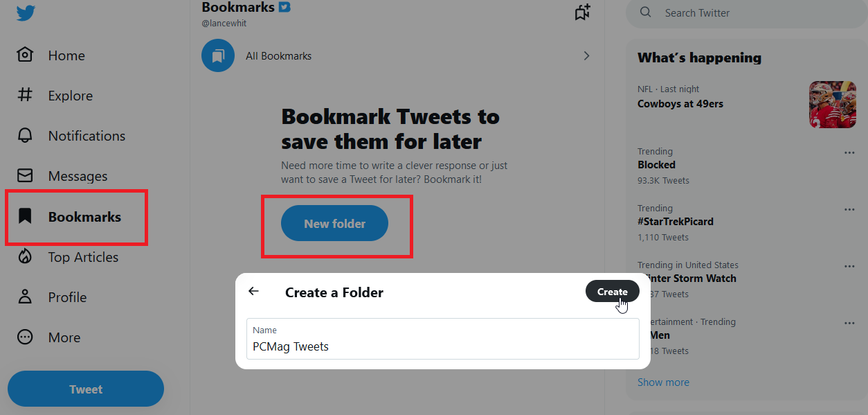Open options for Blocked trending topic
Screen dimensions: 868x415
tap(849, 152)
